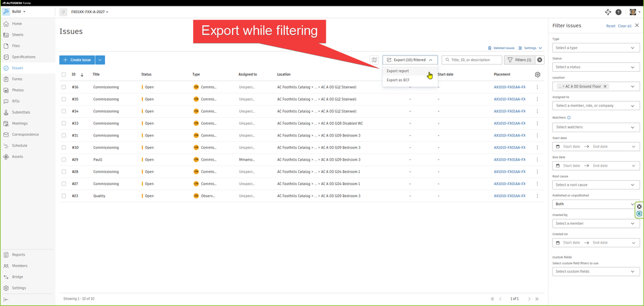Select checkbox for issue #23
The height and width of the screenshot is (306, 644).
pos(64,196)
